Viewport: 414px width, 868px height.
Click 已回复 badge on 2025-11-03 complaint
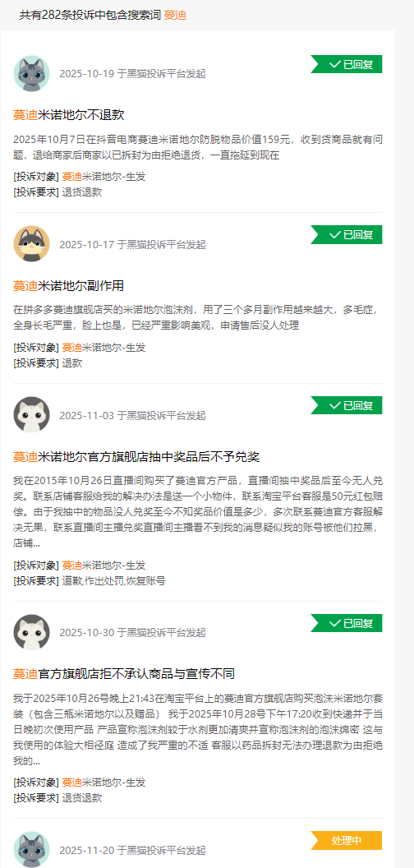click(x=347, y=405)
